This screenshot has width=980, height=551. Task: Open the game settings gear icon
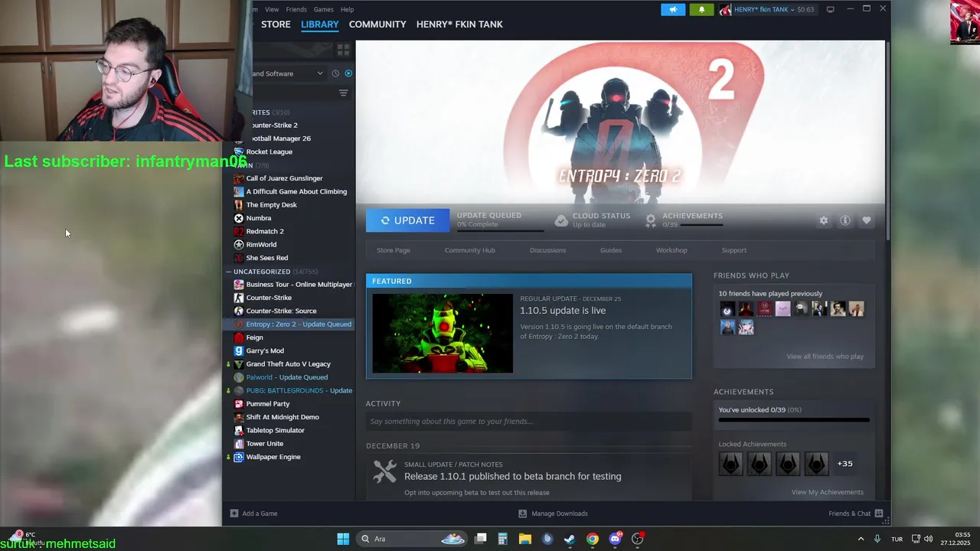(824, 220)
